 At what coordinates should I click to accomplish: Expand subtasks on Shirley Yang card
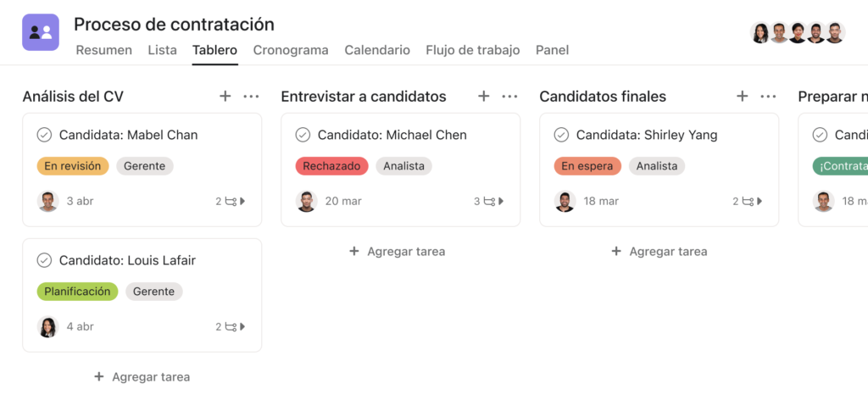click(x=748, y=201)
